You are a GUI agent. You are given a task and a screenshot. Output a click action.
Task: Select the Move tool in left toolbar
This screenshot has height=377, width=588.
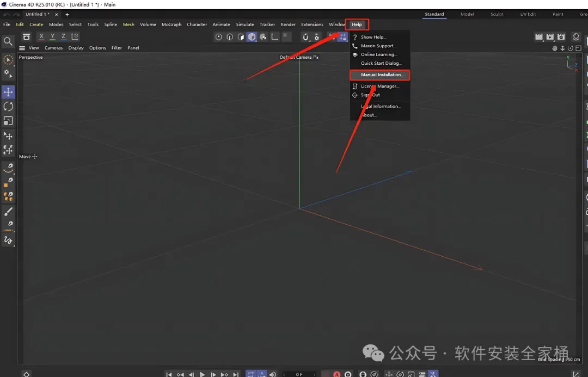(8, 92)
